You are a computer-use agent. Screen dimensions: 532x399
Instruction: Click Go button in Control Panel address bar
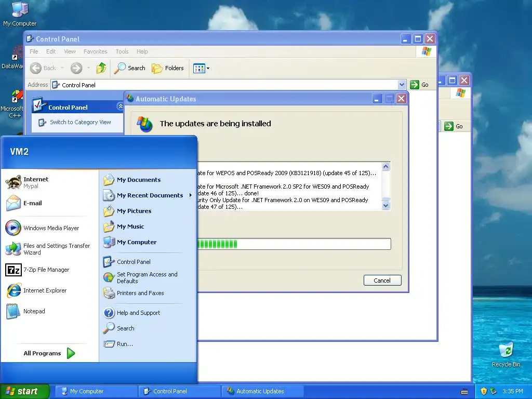click(420, 85)
